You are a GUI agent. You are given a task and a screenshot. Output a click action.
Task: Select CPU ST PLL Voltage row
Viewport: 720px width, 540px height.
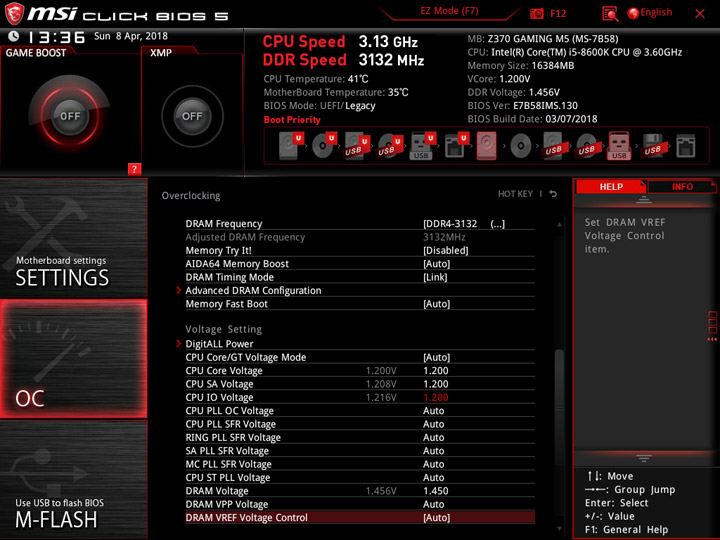click(360, 477)
